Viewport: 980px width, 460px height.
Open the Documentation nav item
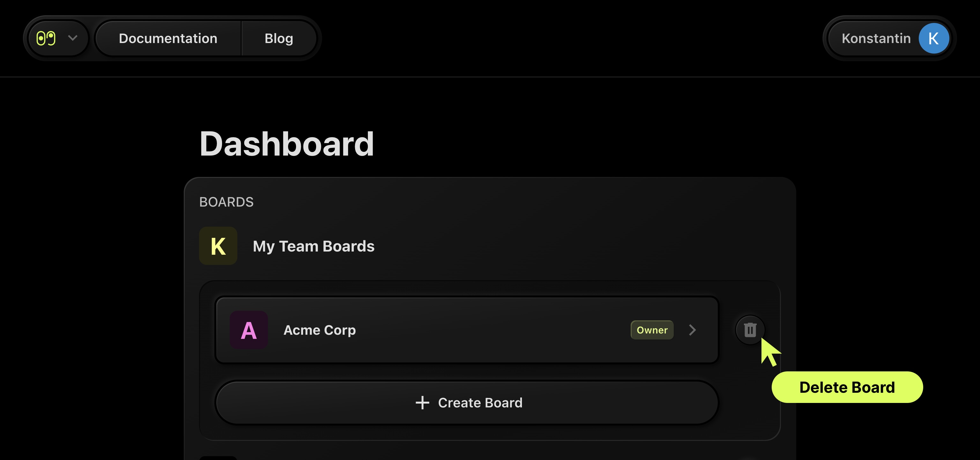(168, 38)
